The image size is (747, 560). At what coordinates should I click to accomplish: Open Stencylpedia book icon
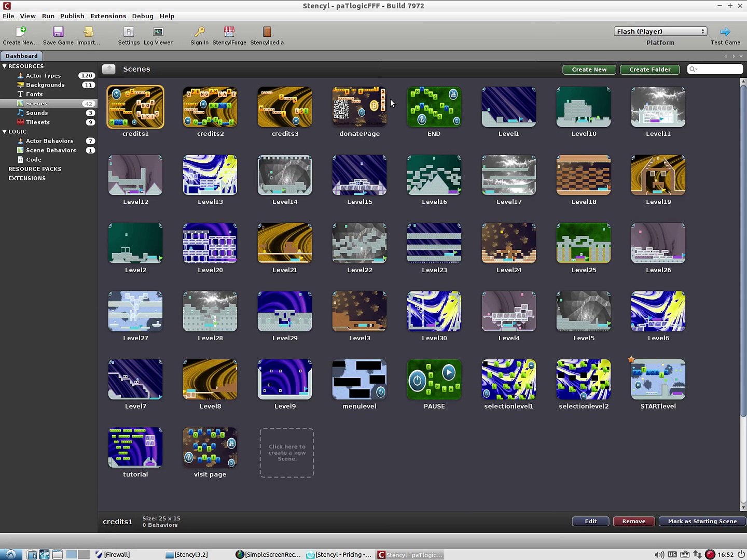click(x=267, y=32)
